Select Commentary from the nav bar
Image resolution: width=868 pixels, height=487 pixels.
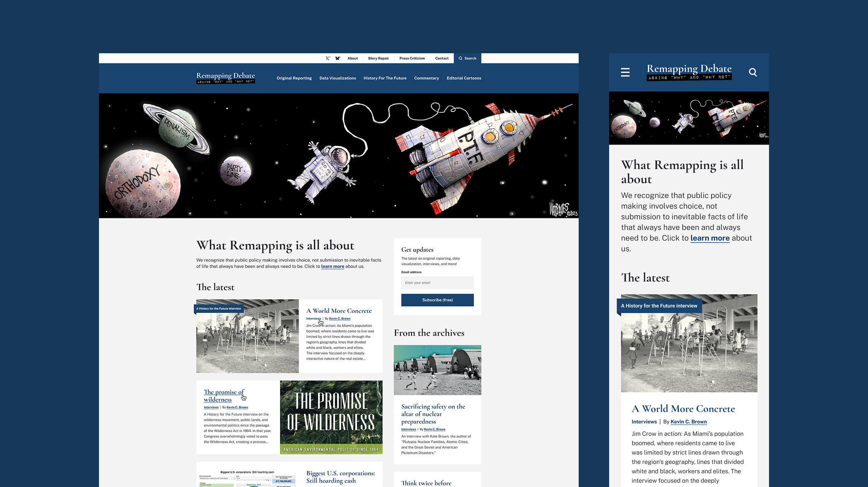click(426, 78)
